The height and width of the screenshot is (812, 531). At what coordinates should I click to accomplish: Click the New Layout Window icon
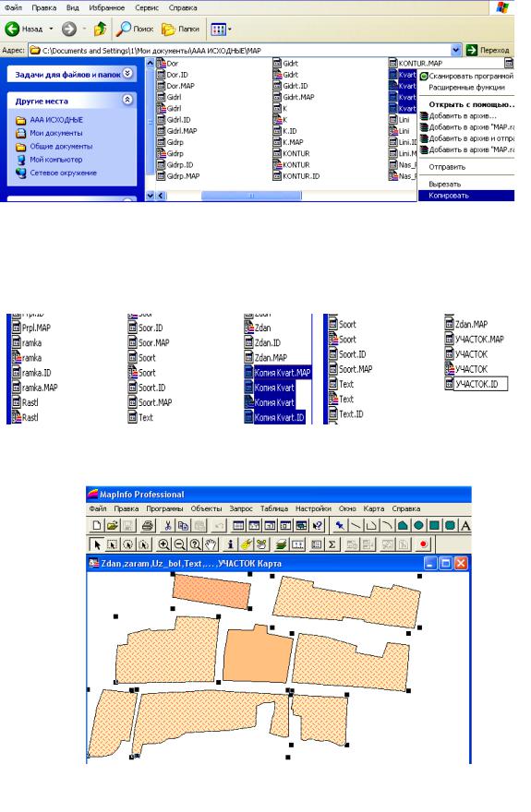[285, 526]
